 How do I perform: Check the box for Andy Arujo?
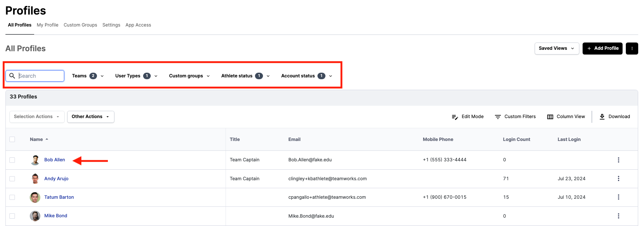tap(12, 178)
